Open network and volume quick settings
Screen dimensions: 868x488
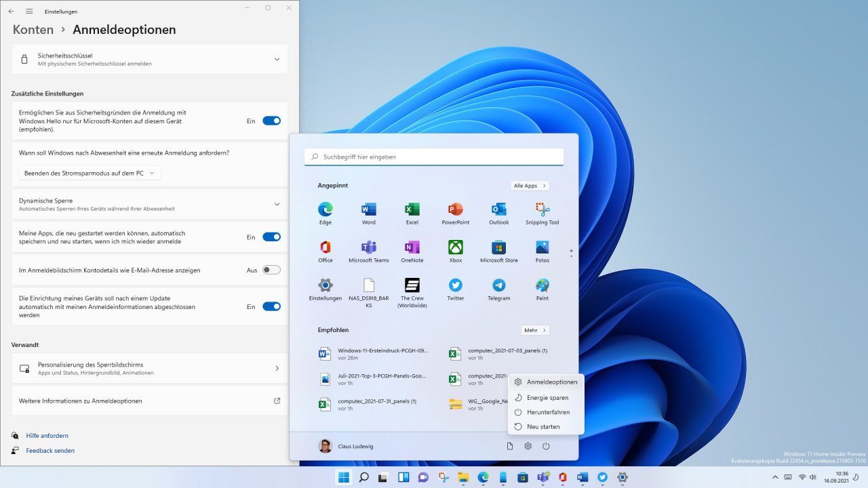[808, 477]
